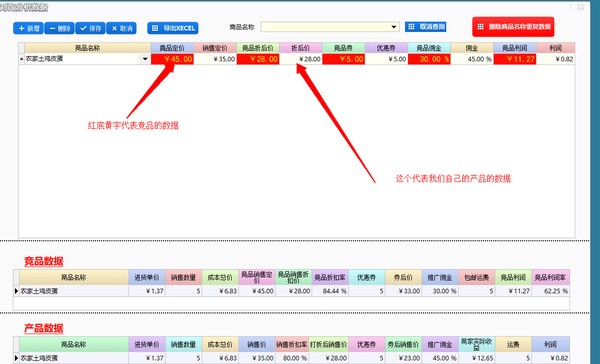Select the red 30.00 % 竞品佣金 cell
This screenshot has width=600, height=364.
tap(429, 59)
